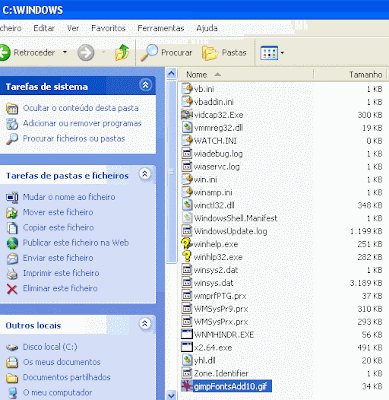Click Procurar ficheiros ou pastas link
389x400 pixels.
(74, 139)
